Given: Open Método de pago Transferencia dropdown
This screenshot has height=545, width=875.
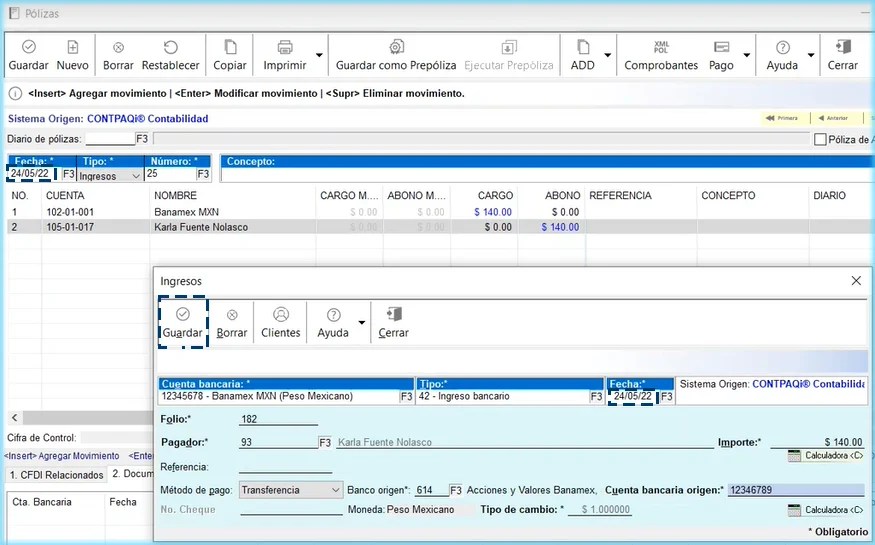Looking at the screenshot, I should (291, 490).
